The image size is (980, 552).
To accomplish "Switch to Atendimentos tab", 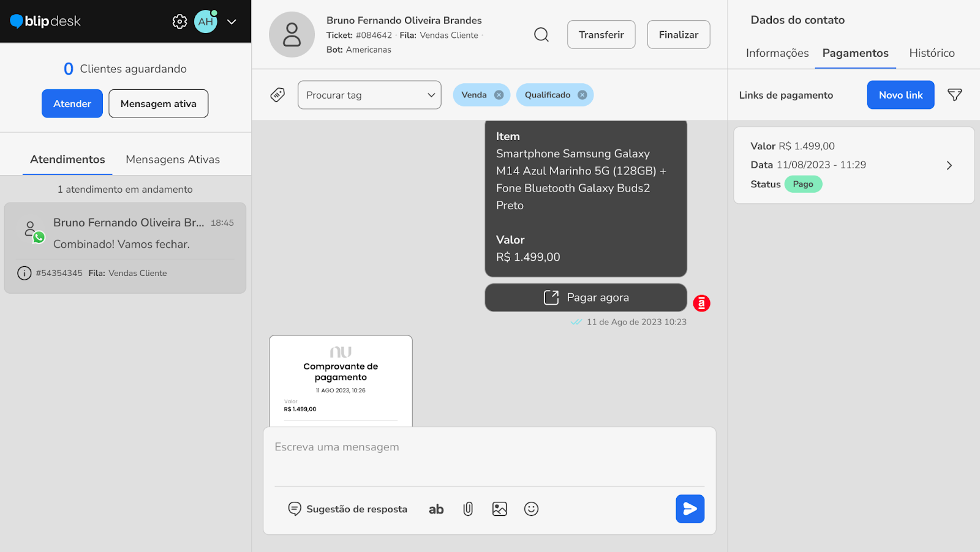I will (x=67, y=159).
